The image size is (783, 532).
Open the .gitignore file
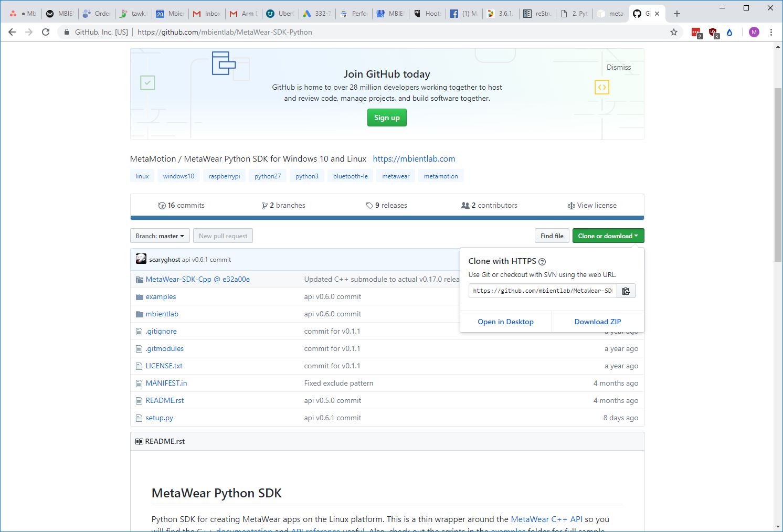click(x=161, y=331)
